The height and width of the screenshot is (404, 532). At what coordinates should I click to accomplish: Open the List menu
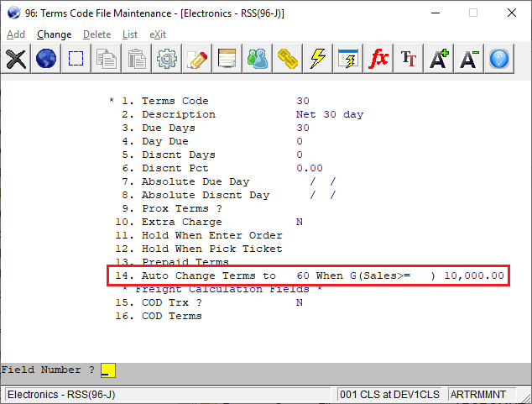pos(130,34)
